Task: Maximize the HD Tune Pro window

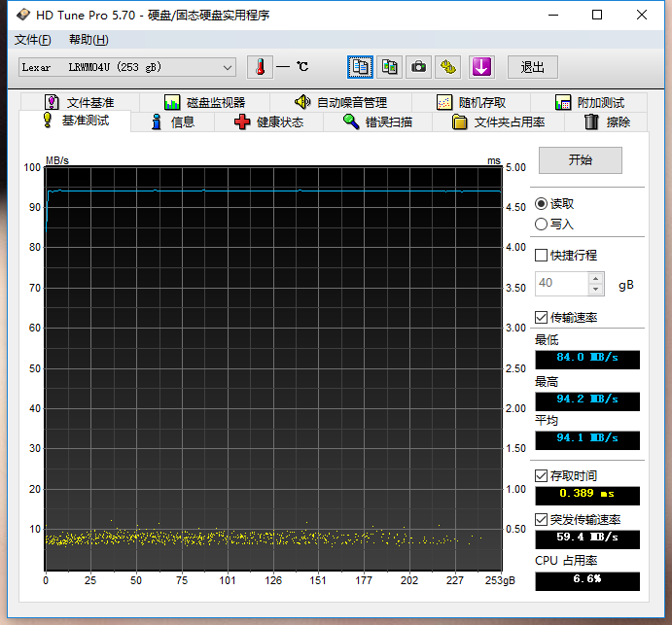Action: 597,15
